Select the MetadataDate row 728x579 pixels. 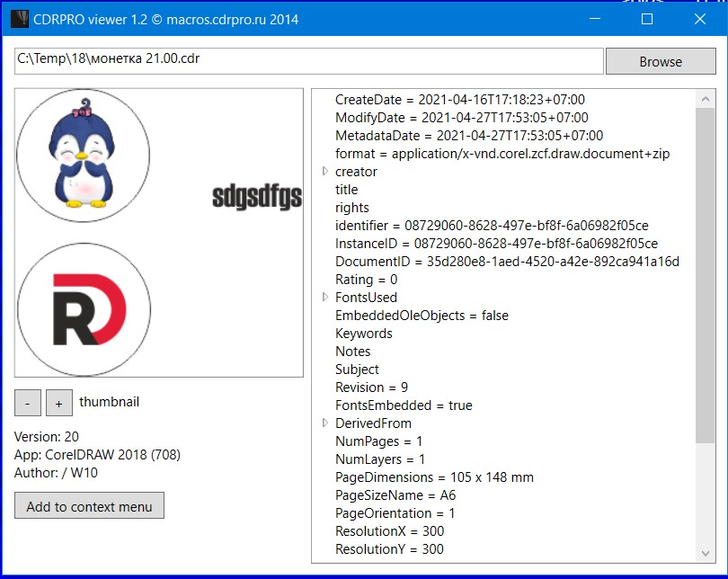pos(469,136)
